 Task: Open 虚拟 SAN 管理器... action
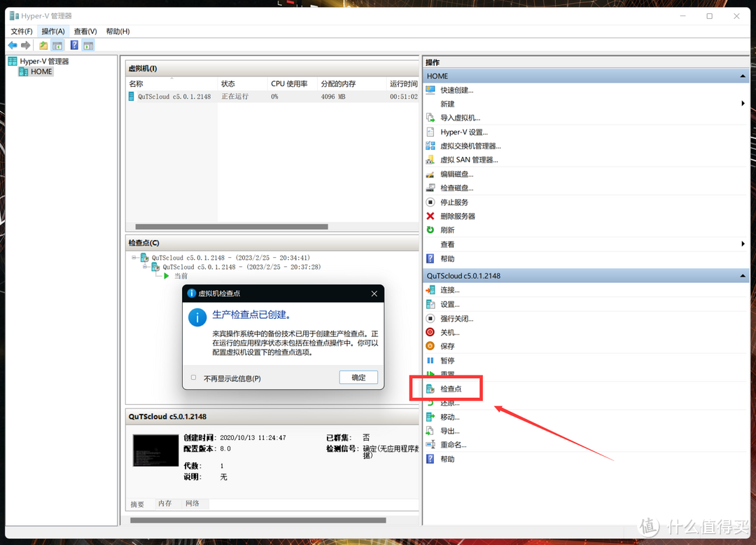(x=468, y=160)
